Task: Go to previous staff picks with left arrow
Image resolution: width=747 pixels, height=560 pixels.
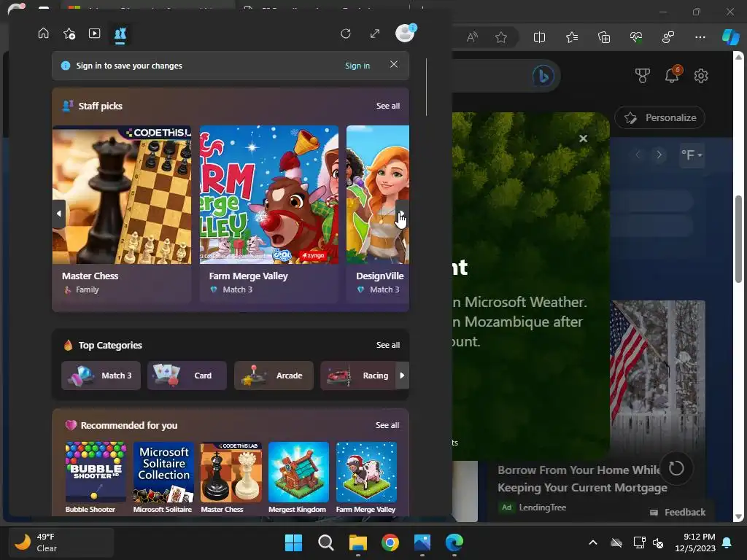Action: click(58, 214)
